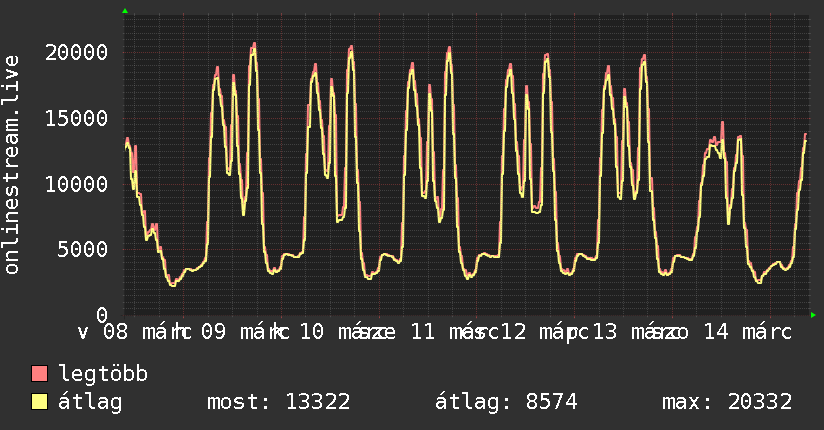Image resolution: width=824 pixels, height=430 pixels.
Task: Click the most: 13322 value
Action: (279, 402)
